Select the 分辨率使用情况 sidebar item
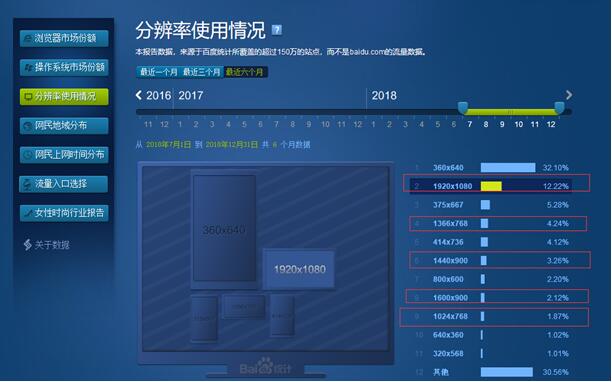Viewport: 612px width, 382px height. (64, 96)
